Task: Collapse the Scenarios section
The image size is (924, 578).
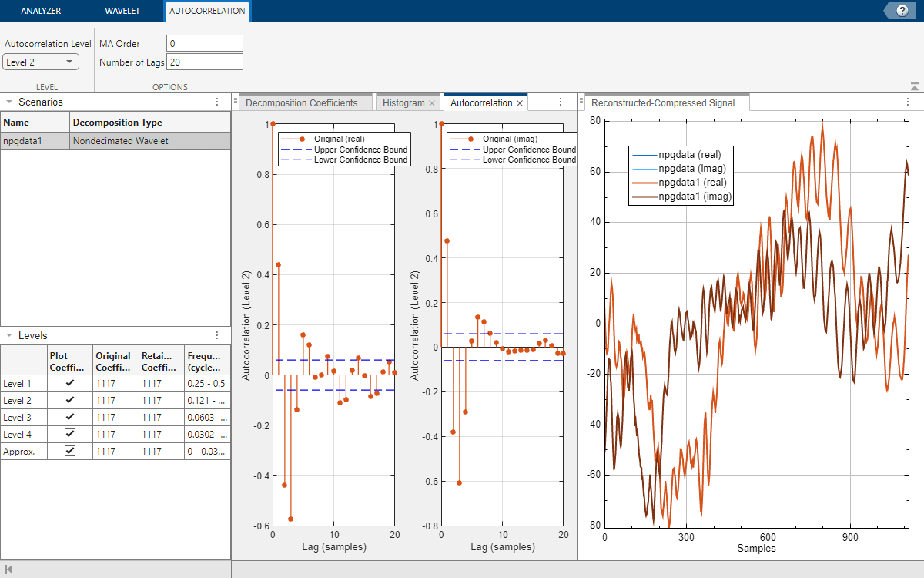Action: [9, 102]
